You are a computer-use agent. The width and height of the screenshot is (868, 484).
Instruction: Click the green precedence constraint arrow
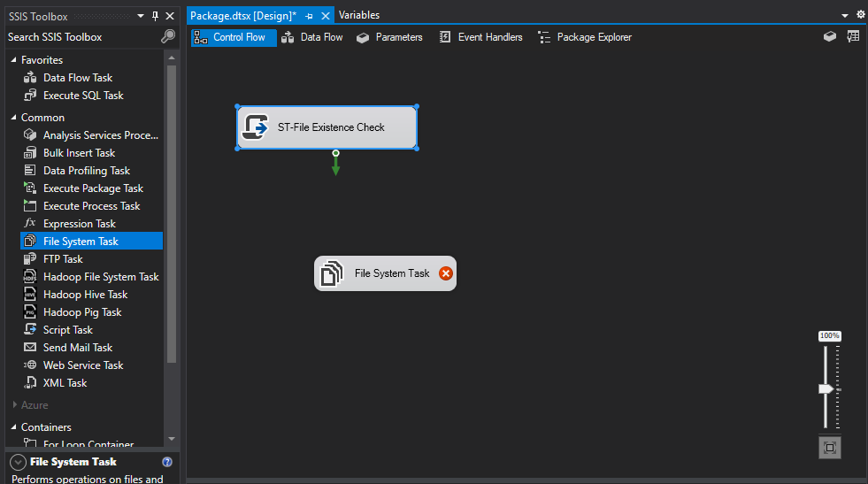pos(335,164)
